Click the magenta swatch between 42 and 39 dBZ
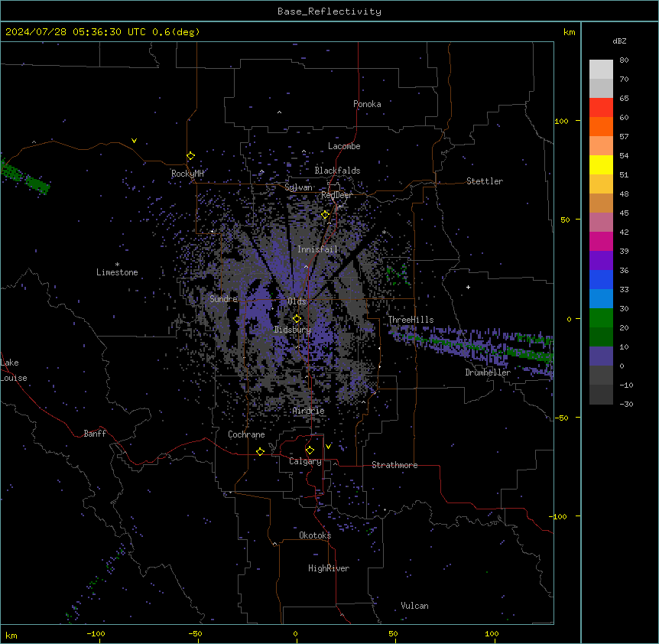 [x=601, y=242]
